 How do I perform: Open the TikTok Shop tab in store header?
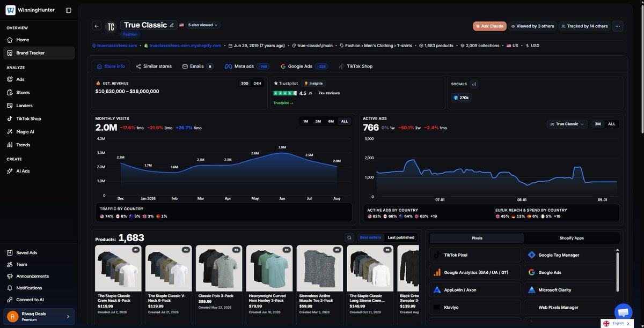tap(355, 66)
